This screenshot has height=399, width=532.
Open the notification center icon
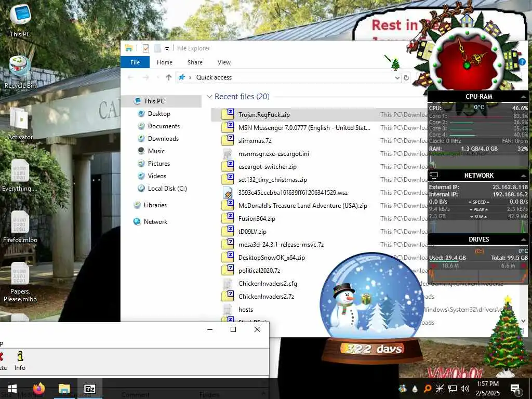(x=515, y=389)
